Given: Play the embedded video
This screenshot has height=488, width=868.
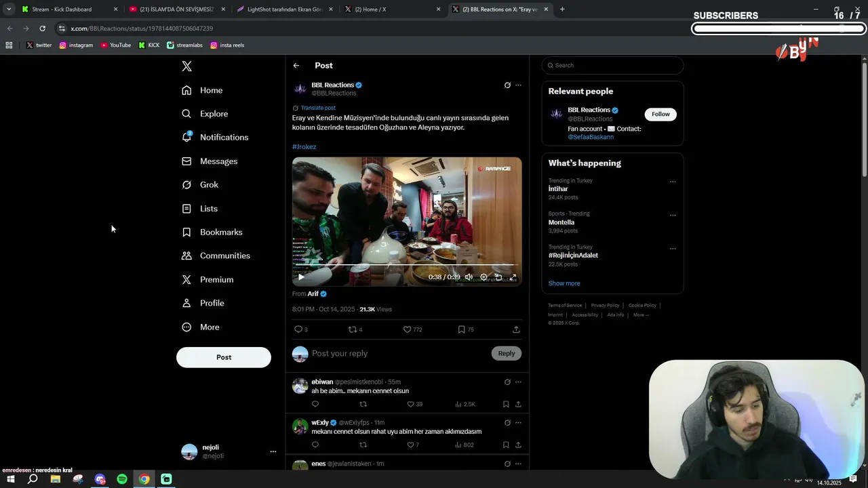Looking at the screenshot, I should pos(301,277).
